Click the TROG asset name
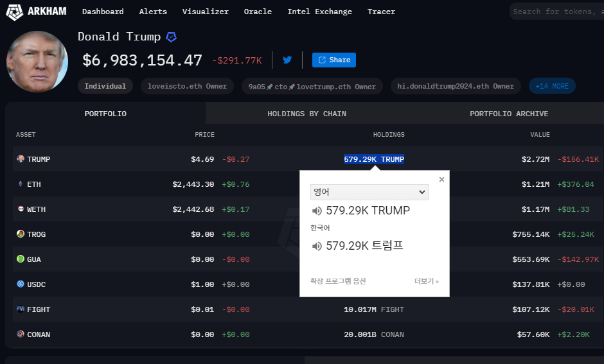 [36, 234]
